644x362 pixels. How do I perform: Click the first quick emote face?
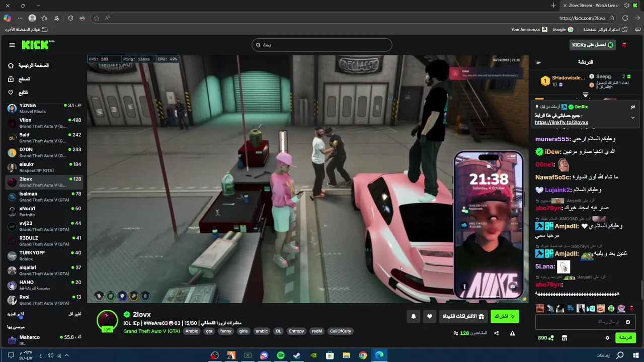tap(540, 308)
